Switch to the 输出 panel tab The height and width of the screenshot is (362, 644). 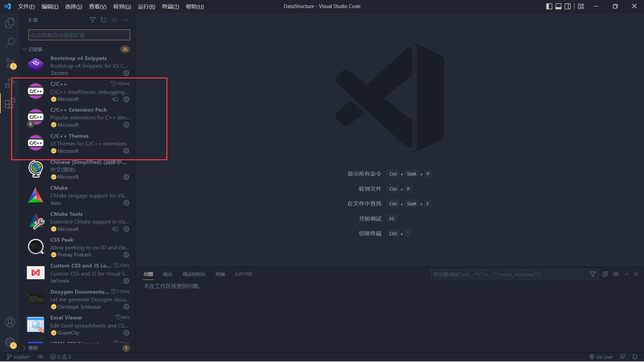167,274
